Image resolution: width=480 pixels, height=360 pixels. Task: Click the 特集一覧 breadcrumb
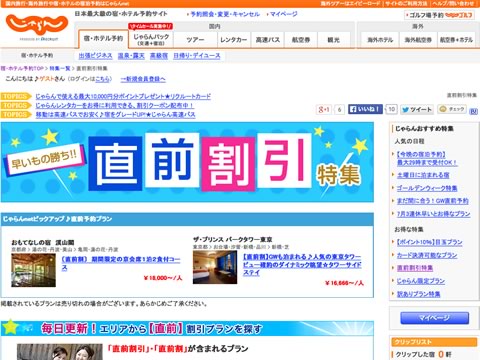tap(60, 68)
